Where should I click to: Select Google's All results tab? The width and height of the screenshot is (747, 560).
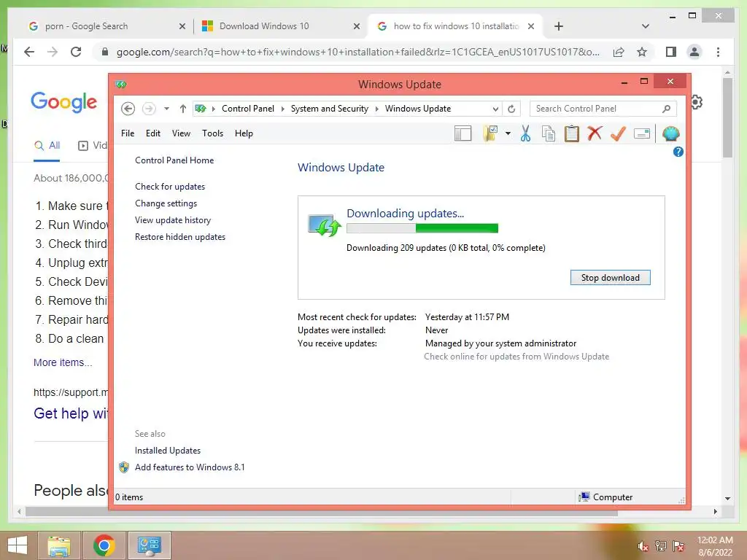point(47,146)
